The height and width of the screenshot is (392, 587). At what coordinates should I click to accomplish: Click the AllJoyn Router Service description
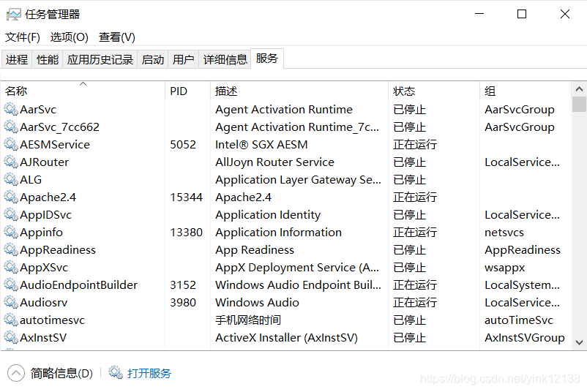tap(274, 162)
